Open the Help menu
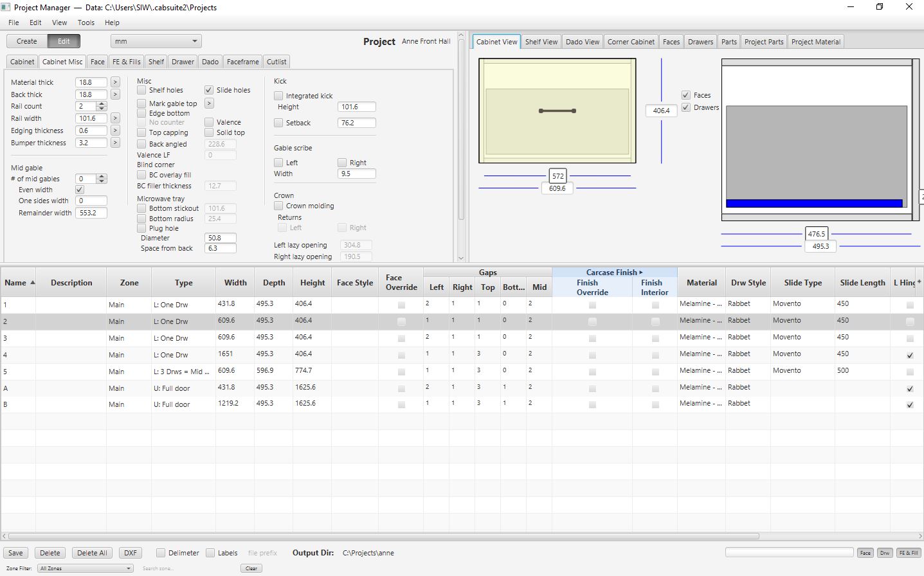 tap(112, 22)
